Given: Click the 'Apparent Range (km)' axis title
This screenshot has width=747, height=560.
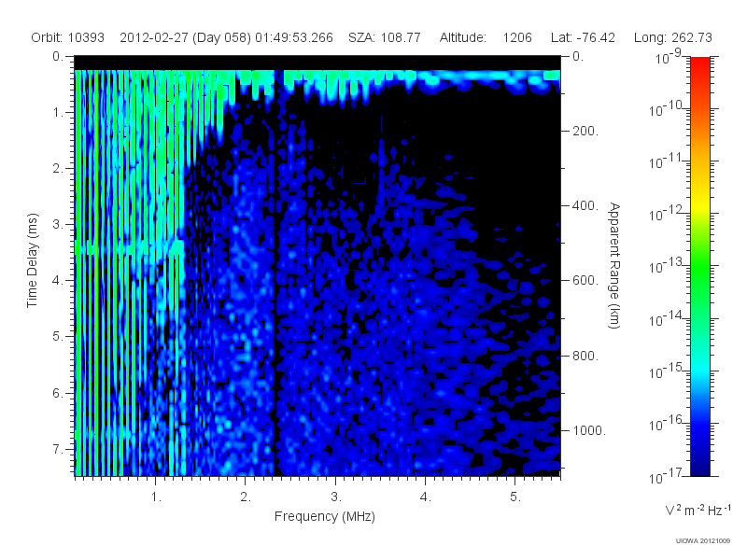Looking at the screenshot, I should pyautogui.click(x=614, y=265).
